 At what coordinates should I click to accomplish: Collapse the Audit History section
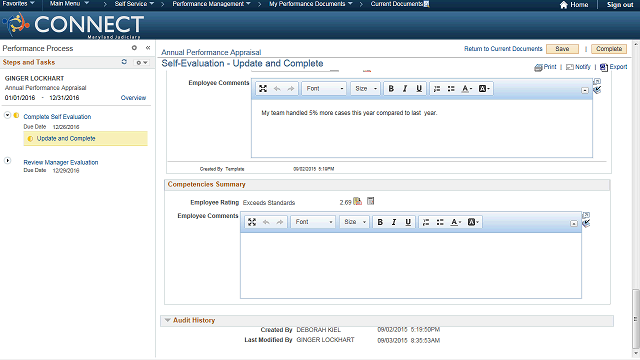click(x=167, y=320)
